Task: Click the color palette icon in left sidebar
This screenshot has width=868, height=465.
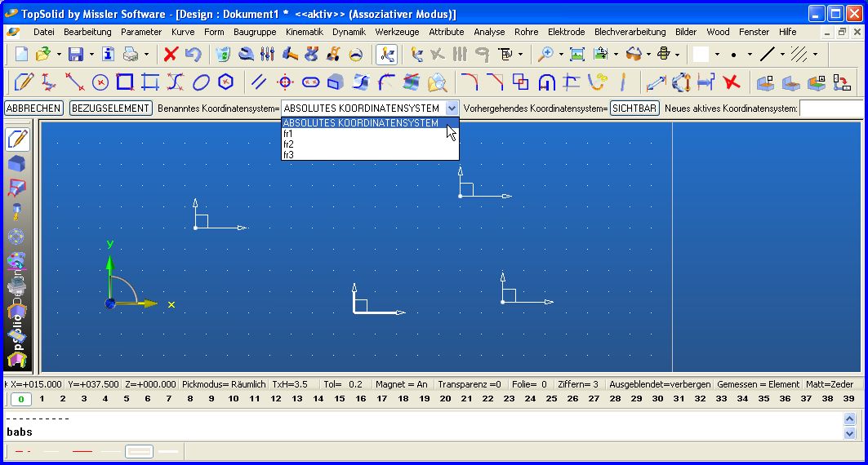Action: pos(16,260)
